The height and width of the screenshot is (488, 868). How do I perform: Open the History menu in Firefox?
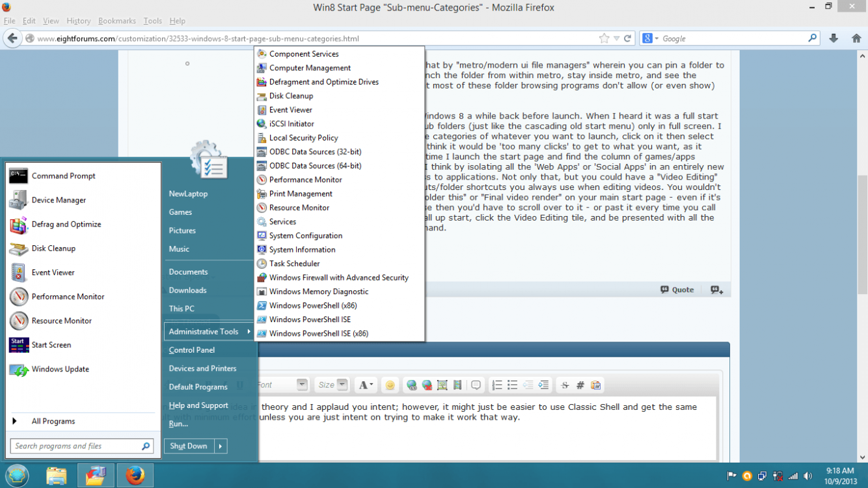79,21
